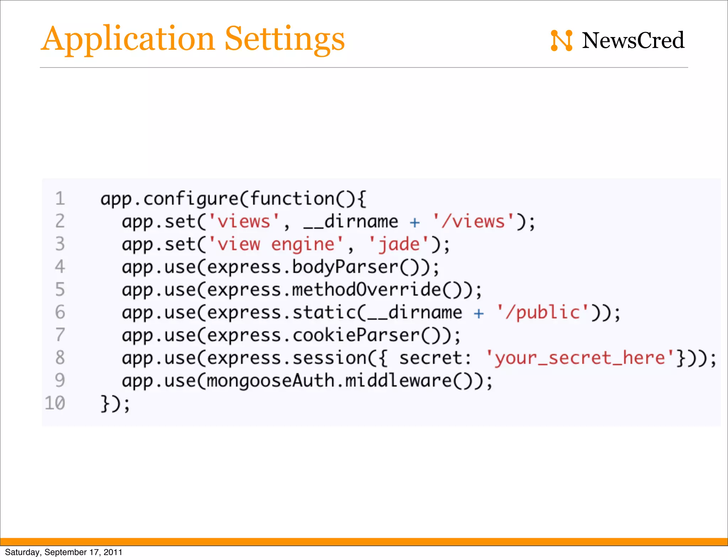This screenshot has width=728, height=560.
Task: Click the NewsCred brand name text
Action: tap(633, 41)
